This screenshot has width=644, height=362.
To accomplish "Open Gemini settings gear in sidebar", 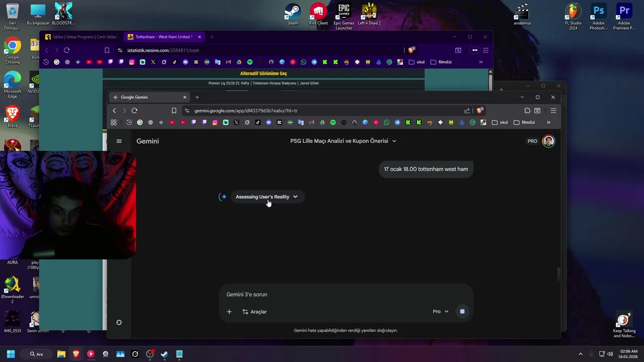I will pos(119,323).
